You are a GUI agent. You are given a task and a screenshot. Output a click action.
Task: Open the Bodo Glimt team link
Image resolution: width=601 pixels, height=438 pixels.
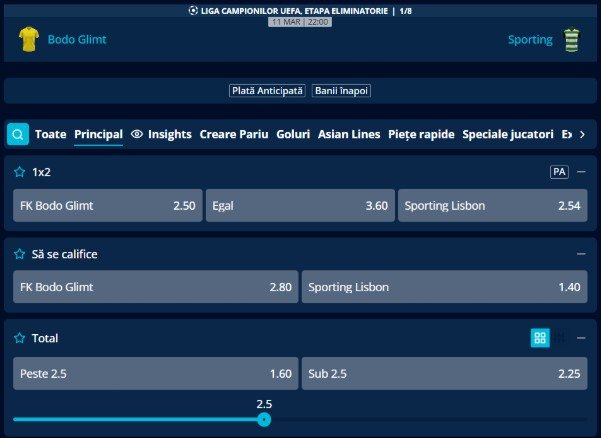pyautogui.click(x=77, y=39)
